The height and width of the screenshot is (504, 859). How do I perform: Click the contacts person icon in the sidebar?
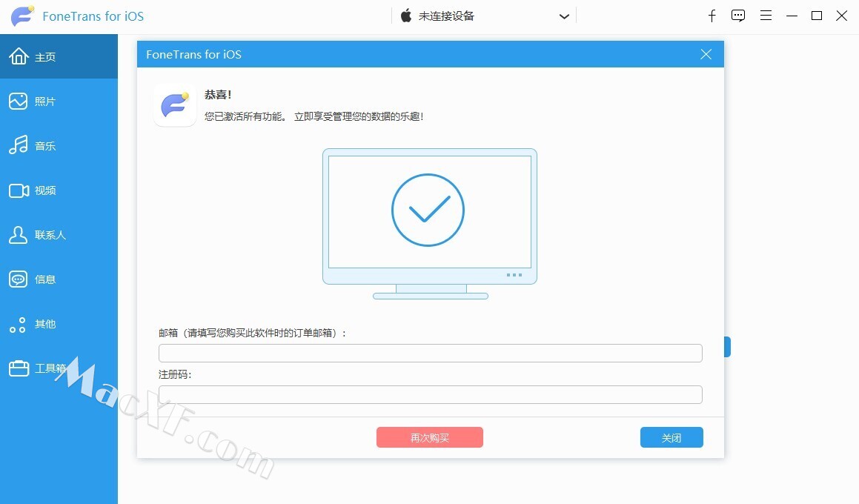(18, 234)
